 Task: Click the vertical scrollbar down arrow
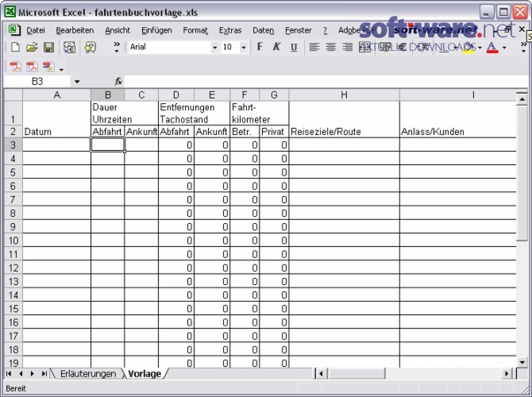[522, 362]
